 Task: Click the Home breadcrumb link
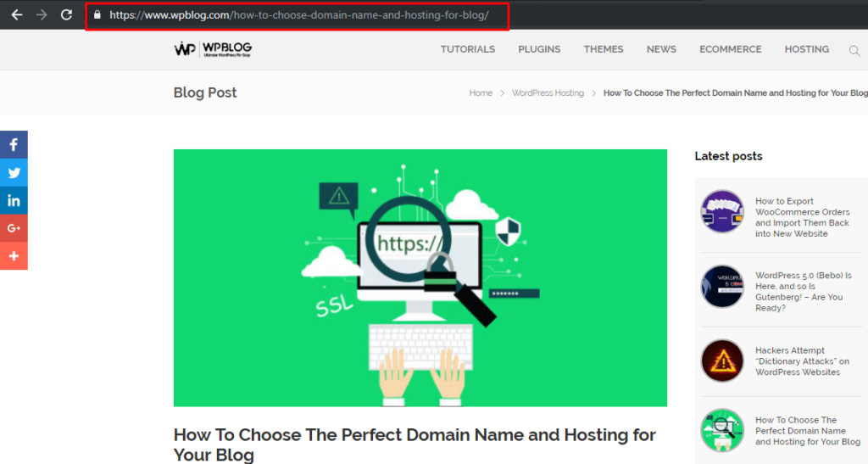click(481, 93)
